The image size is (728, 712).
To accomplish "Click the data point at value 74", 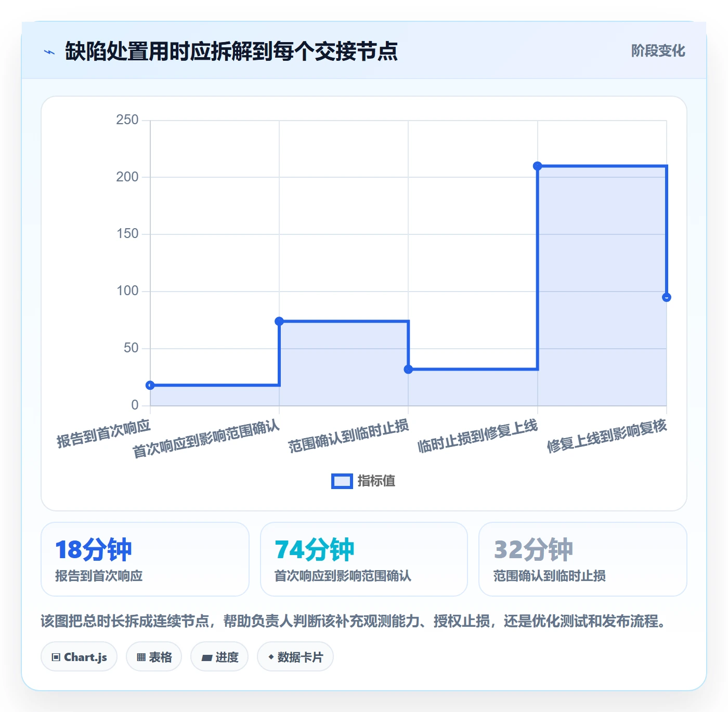I will 279,321.
